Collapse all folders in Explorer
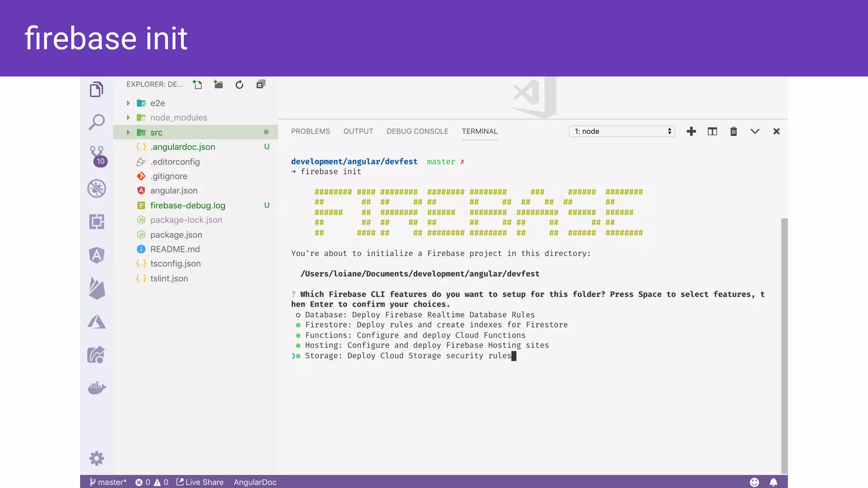The image size is (868, 488). 261,84
